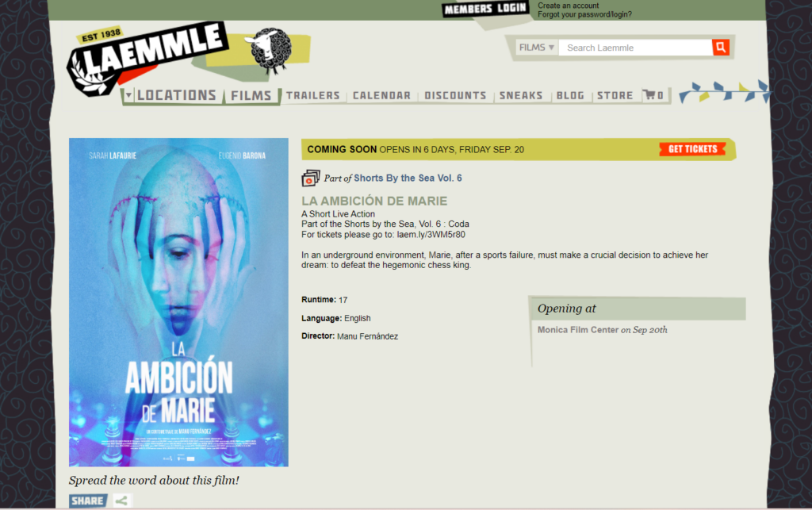Screen dimensions: 812x510
Task: Visit the Blog page
Action: [x=570, y=96]
